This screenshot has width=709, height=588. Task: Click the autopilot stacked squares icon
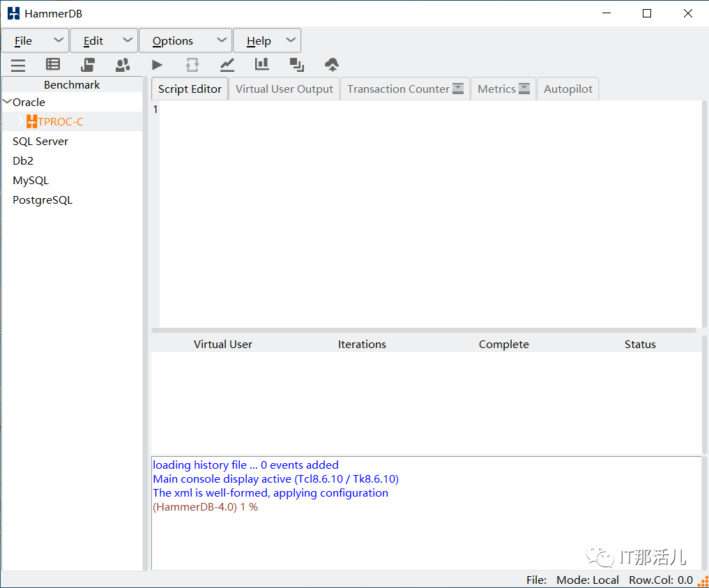click(x=296, y=65)
